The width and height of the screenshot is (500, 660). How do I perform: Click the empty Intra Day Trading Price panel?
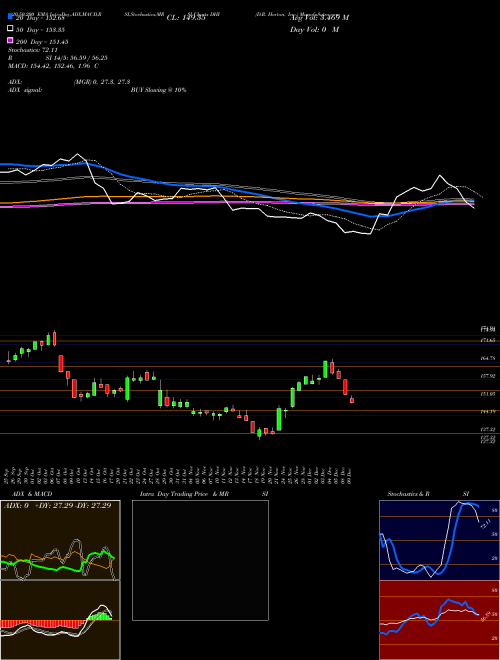tap(200, 560)
